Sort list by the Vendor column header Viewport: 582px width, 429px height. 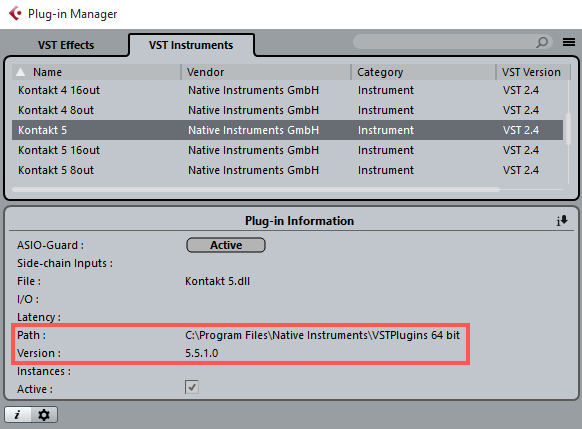pyautogui.click(x=266, y=72)
